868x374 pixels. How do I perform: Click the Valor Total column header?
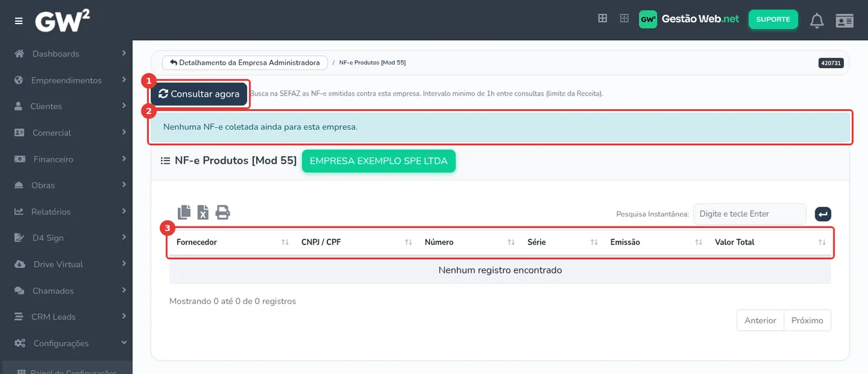click(x=769, y=243)
